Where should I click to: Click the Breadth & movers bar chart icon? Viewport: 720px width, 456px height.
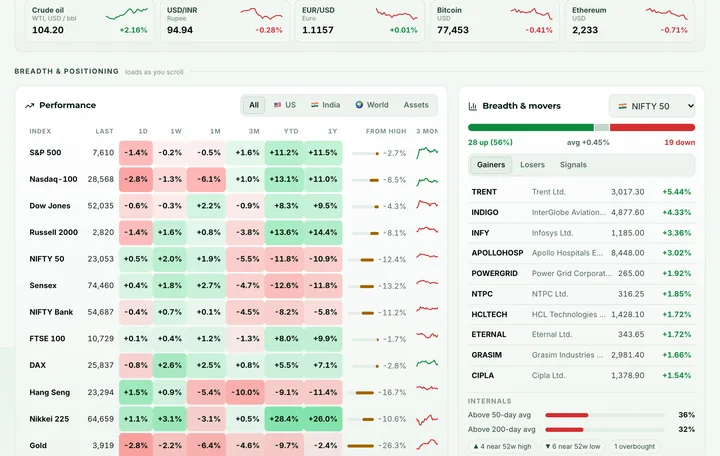(472, 106)
